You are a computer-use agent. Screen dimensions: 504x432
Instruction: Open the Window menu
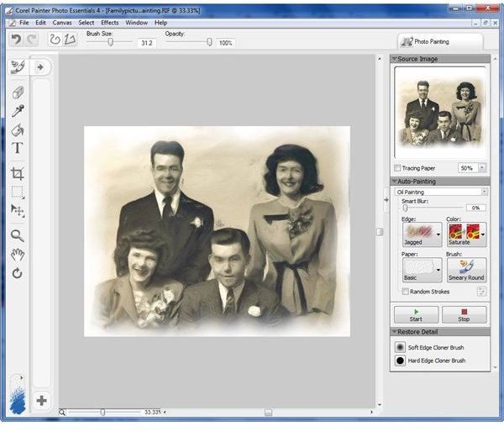[x=137, y=23]
